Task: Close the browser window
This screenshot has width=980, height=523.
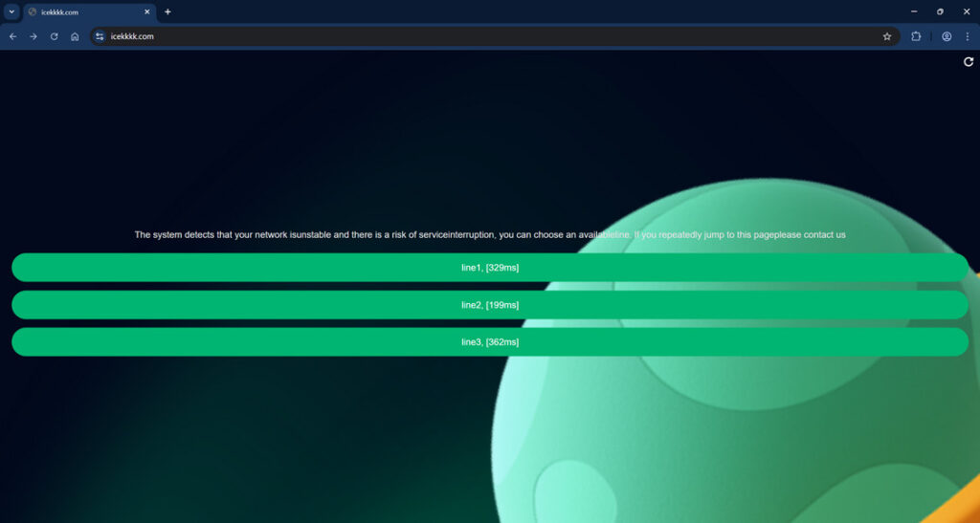Action: (x=967, y=11)
